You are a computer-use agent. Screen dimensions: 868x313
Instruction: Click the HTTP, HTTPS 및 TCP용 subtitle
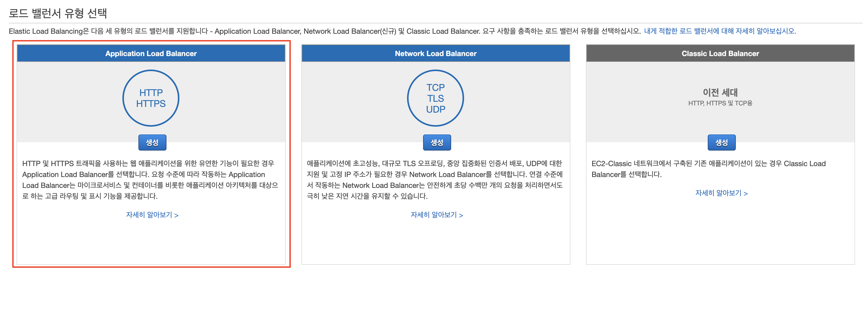[720, 103]
